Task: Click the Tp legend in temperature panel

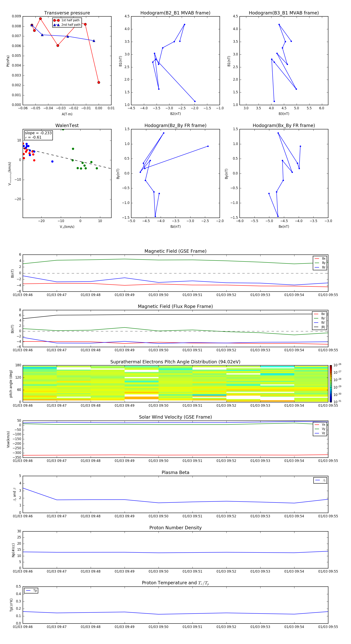Action: tap(31, 591)
